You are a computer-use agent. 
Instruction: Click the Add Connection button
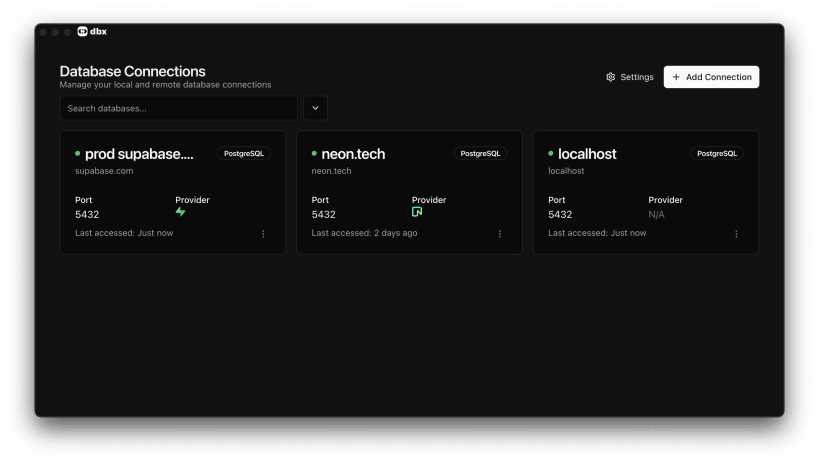pyautogui.click(x=711, y=77)
